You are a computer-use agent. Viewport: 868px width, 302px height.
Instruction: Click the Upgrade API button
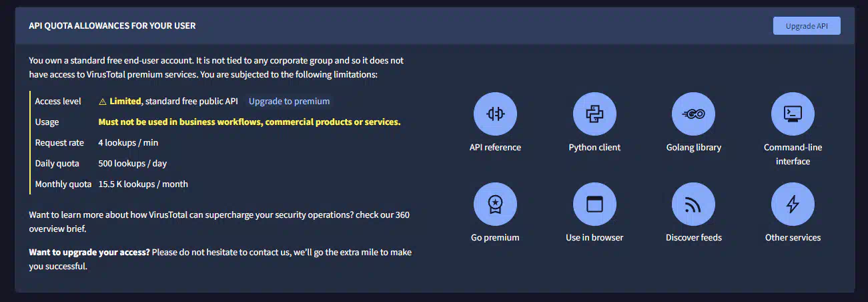tap(807, 26)
